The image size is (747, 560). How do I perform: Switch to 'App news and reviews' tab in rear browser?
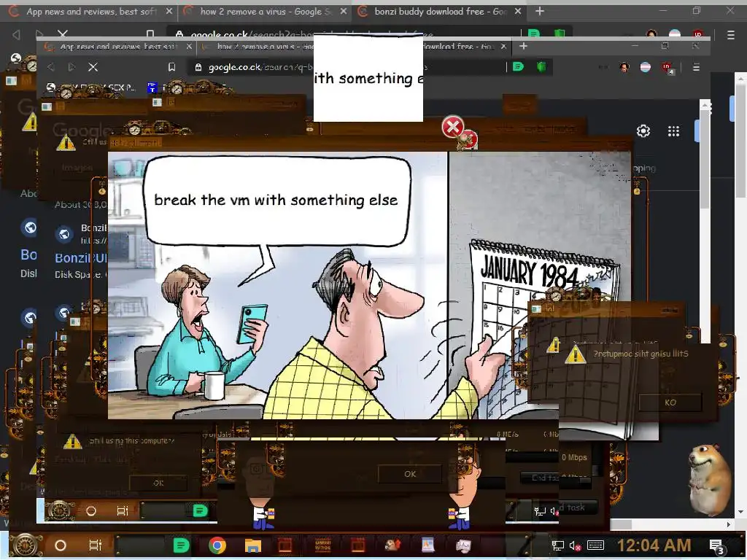point(90,12)
